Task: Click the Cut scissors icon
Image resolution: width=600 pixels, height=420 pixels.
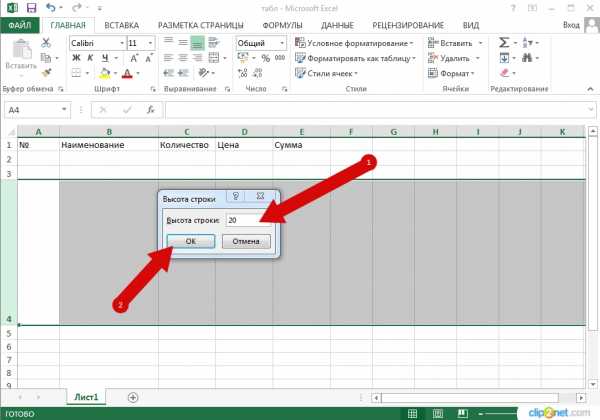Action: (x=46, y=42)
